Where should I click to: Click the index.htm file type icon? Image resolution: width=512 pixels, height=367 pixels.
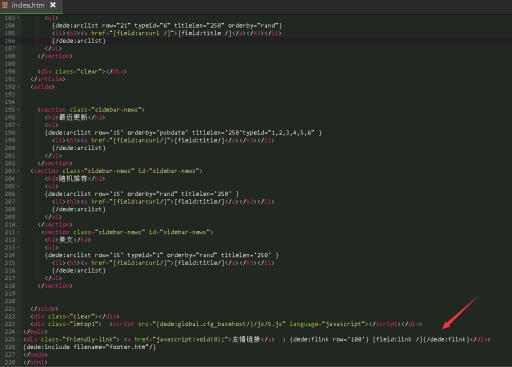pos(5,5)
